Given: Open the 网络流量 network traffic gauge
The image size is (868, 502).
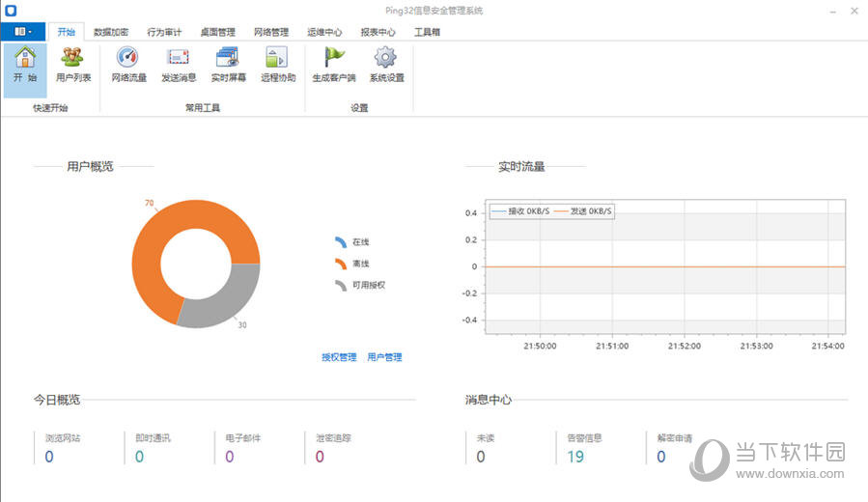Looking at the screenshot, I should click(128, 65).
